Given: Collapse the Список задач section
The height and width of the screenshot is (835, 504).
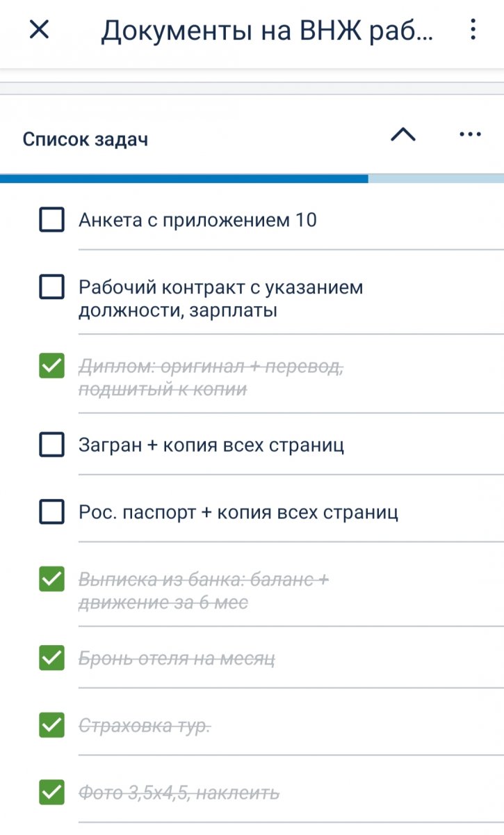Looking at the screenshot, I should click(403, 135).
